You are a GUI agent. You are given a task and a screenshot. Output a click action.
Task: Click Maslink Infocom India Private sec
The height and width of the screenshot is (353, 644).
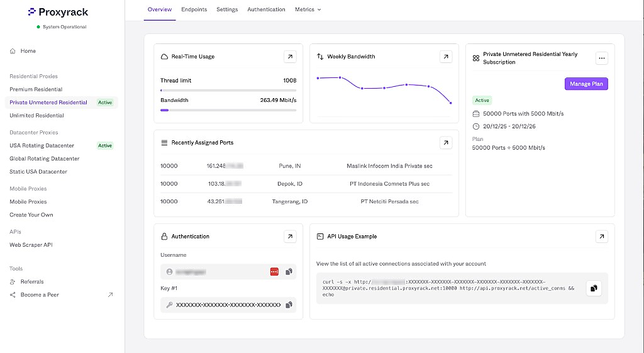click(x=389, y=166)
